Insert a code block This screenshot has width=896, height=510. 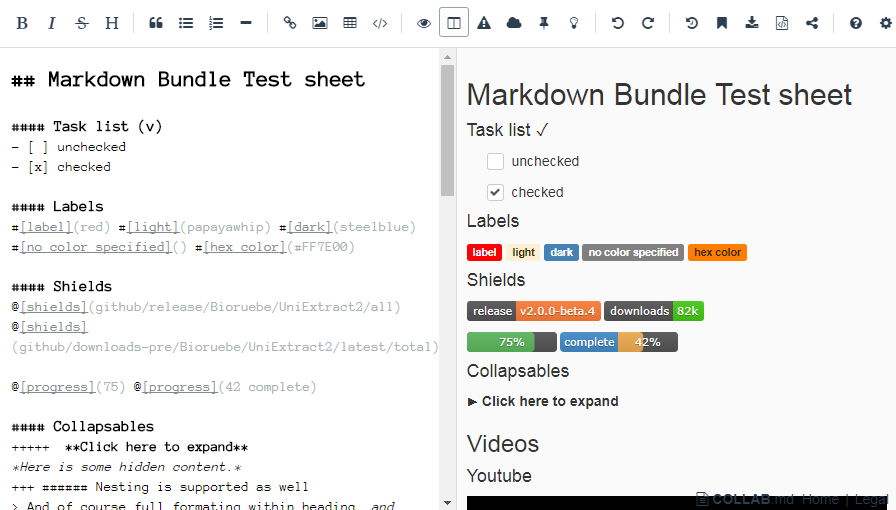[380, 23]
